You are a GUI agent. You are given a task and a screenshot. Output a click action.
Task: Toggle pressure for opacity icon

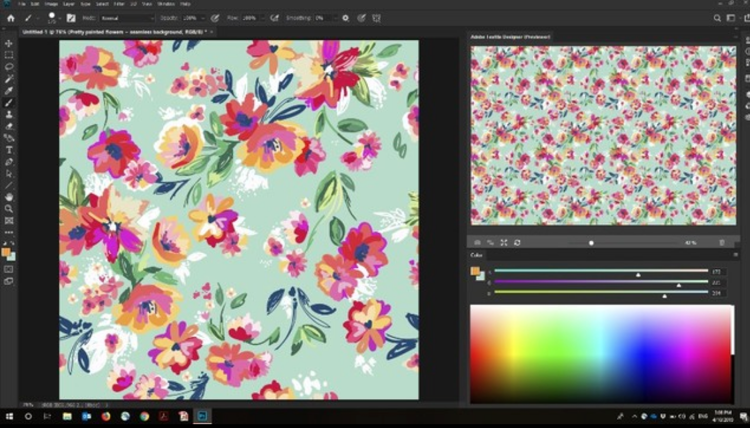(215, 18)
